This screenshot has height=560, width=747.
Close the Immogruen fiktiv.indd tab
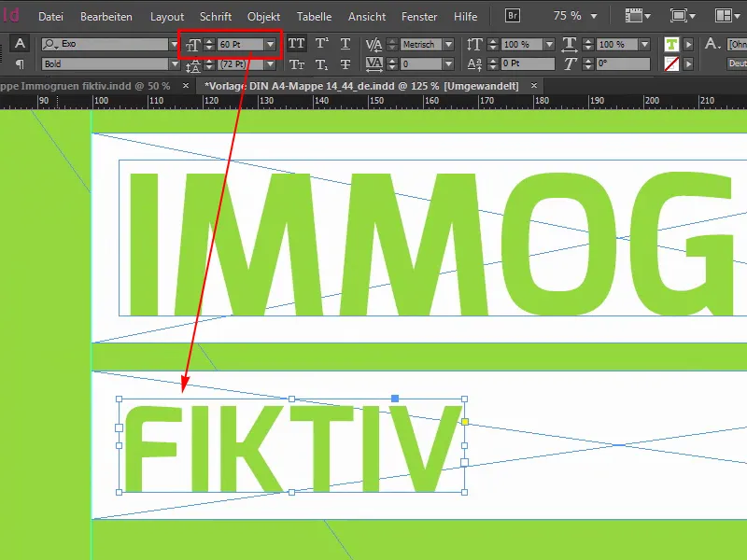[x=186, y=86]
